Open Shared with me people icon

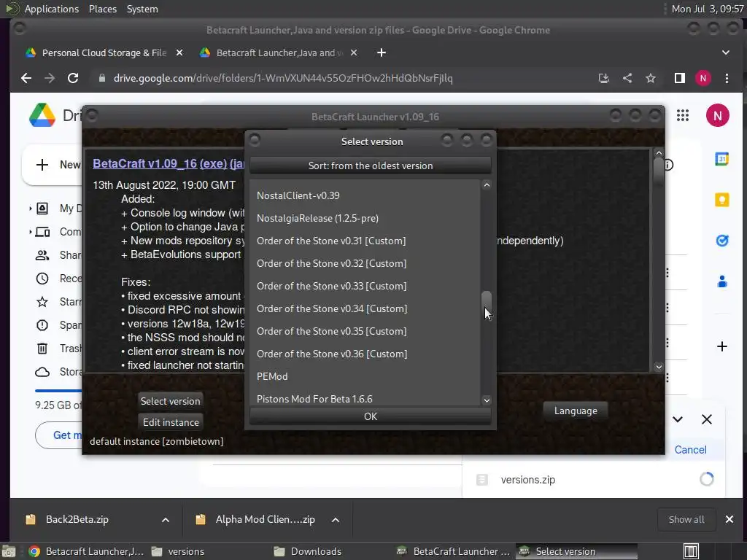pyautogui.click(x=42, y=255)
